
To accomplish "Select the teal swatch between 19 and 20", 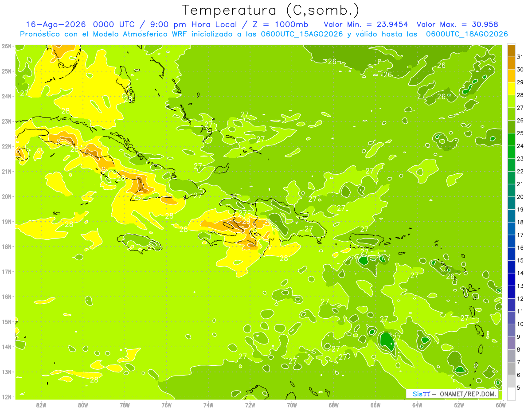I will tap(511, 203).
